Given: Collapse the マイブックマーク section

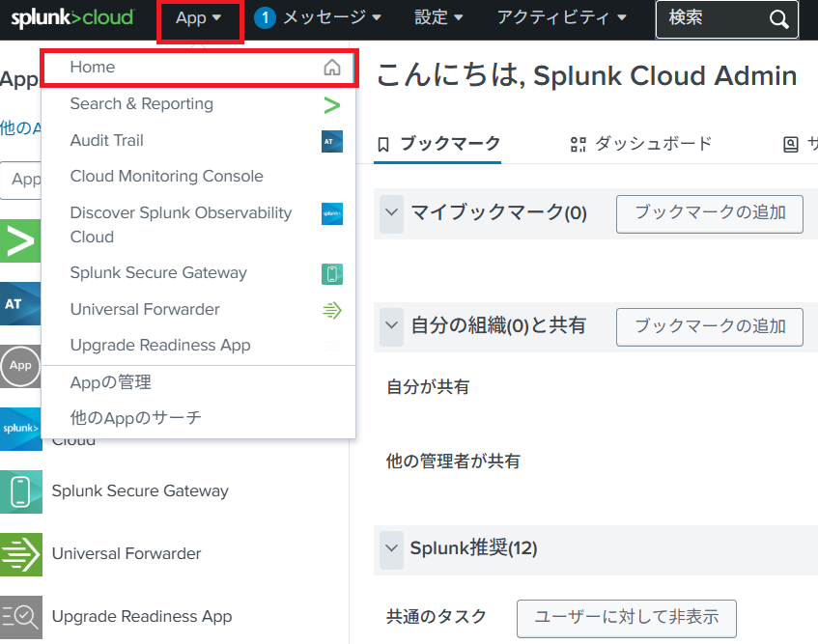Looking at the screenshot, I should [391, 212].
